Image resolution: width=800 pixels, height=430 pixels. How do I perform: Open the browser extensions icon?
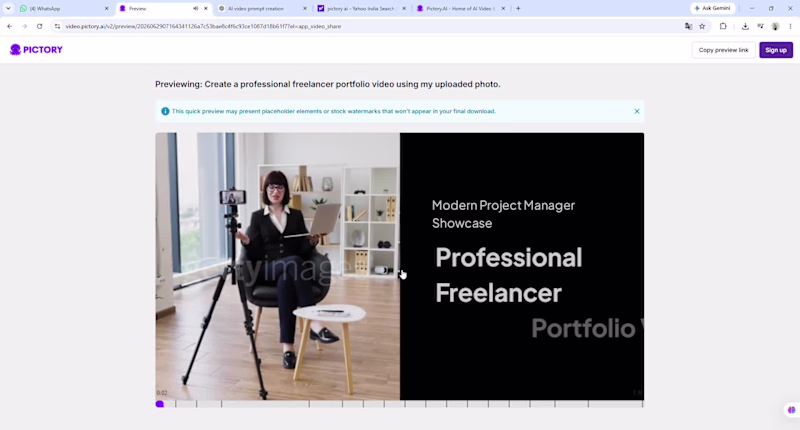click(723, 26)
